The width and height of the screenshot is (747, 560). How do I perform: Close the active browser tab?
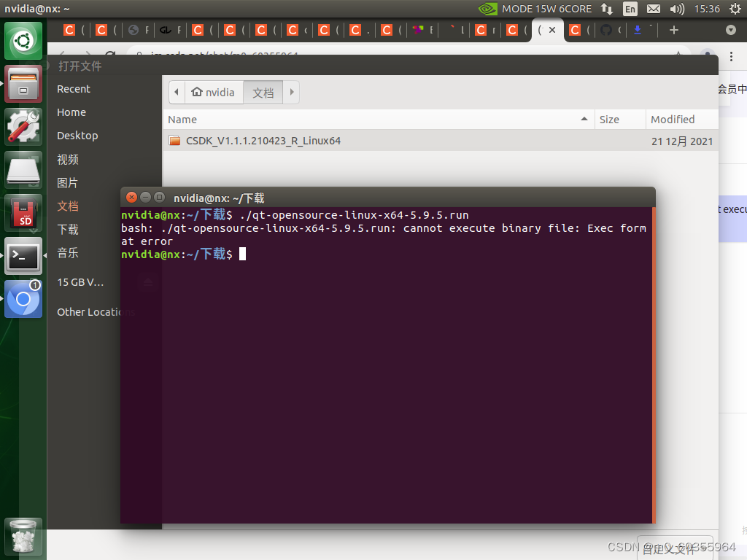click(552, 29)
